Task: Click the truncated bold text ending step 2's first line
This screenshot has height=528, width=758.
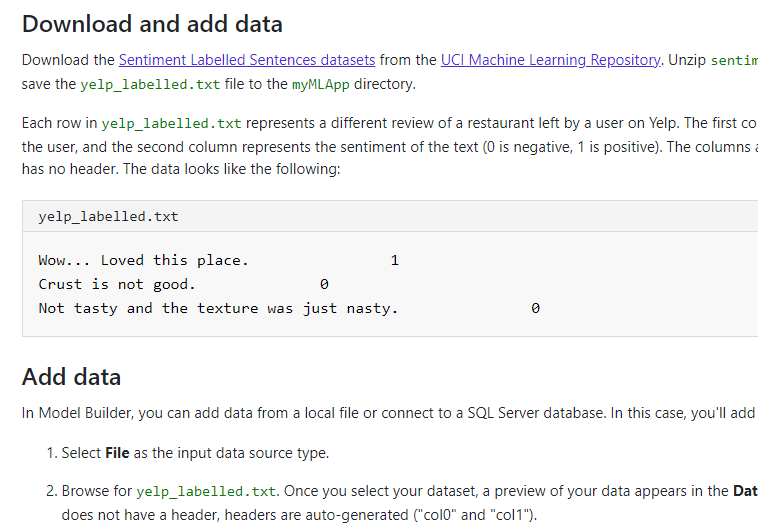Action: click(x=745, y=491)
